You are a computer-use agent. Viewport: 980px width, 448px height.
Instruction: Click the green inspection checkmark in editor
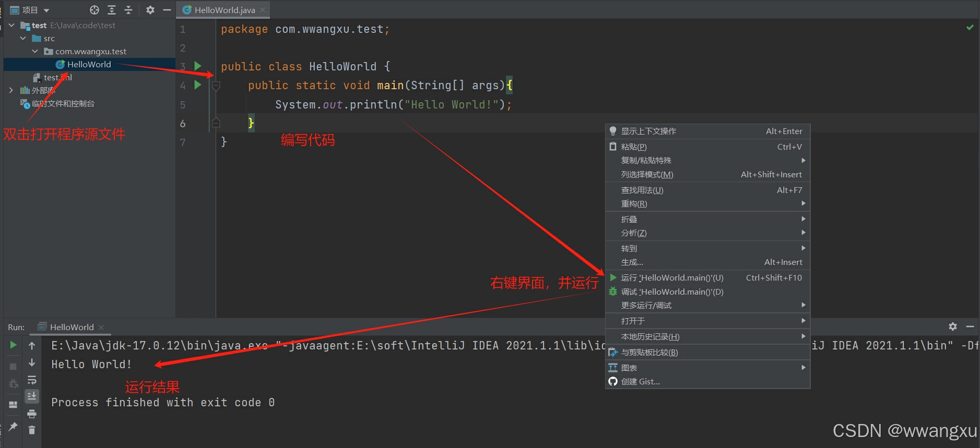click(x=970, y=27)
